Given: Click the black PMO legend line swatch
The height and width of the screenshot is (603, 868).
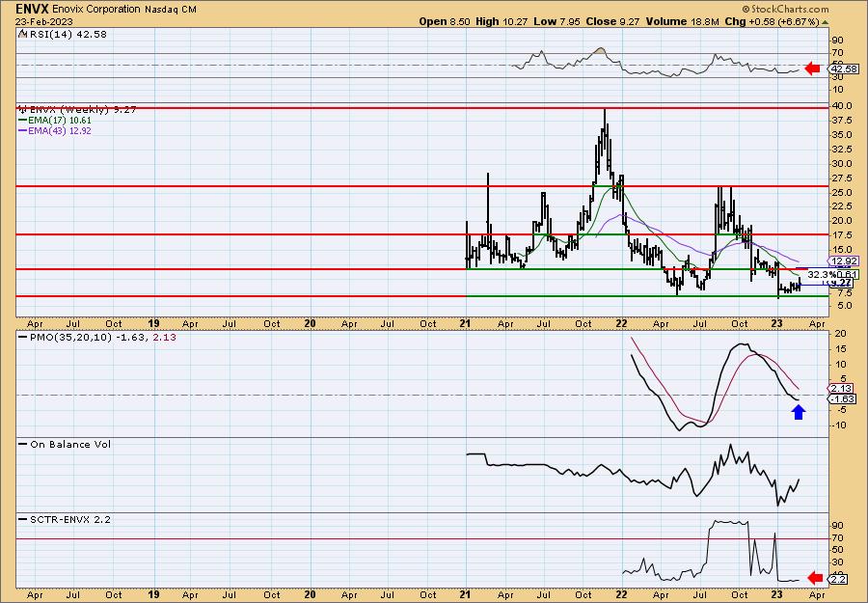Looking at the screenshot, I should click(x=23, y=337).
